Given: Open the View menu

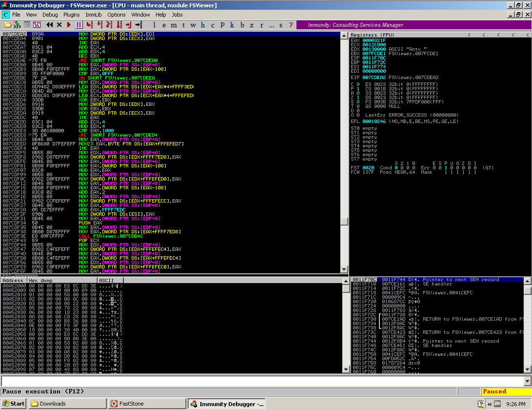Looking at the screenshot, I should pyautogui.click(x=31, y=15).
